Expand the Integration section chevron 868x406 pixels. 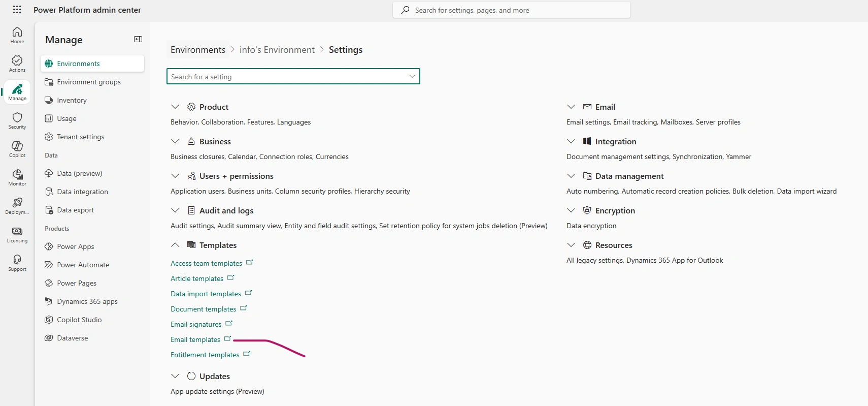click(x=571, y=141)
